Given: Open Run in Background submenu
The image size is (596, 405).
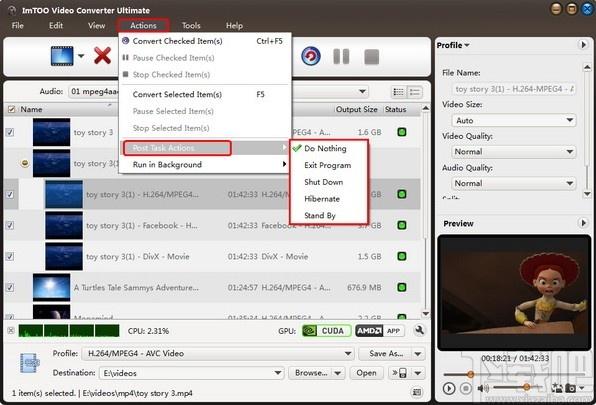Looking at the screenshot, I should [205, 165].
